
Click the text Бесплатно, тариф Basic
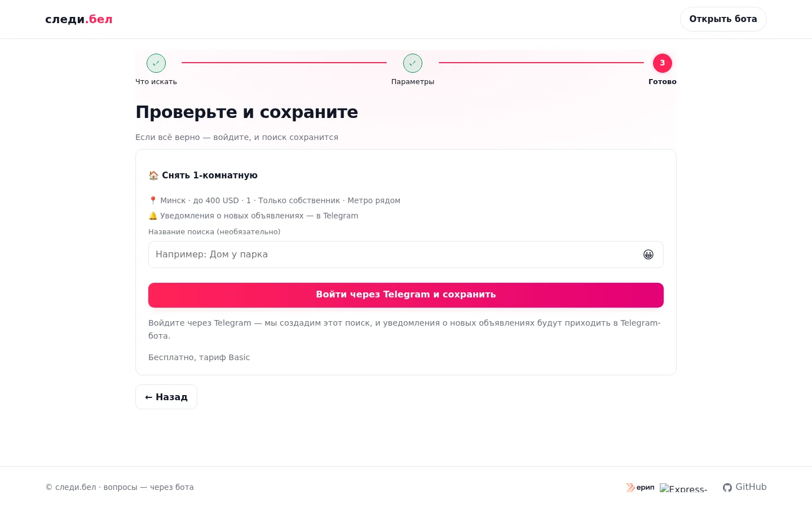pyautogui.click(x=199, y=357)
